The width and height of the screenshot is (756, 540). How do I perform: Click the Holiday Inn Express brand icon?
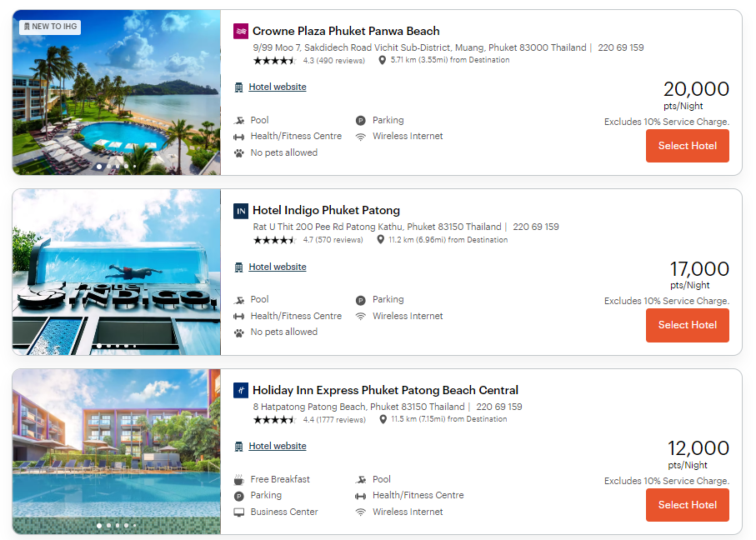click(241, 390)
